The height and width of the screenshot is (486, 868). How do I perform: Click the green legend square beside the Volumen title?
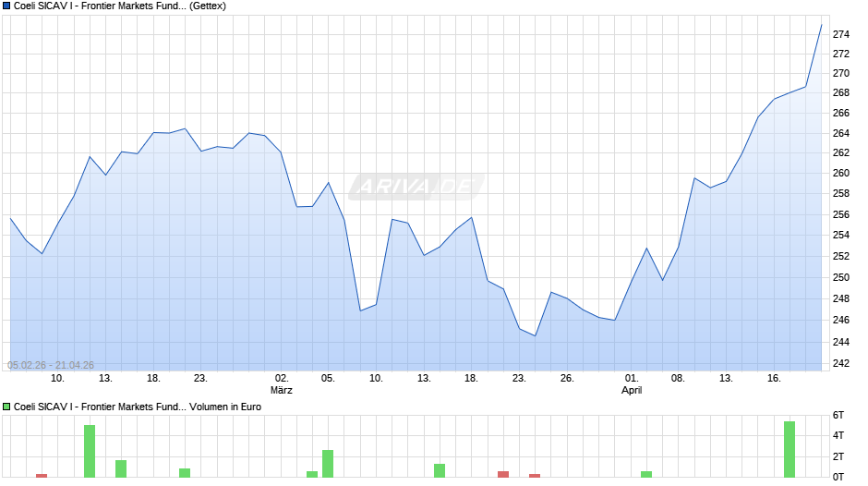(x=6, y=407)
